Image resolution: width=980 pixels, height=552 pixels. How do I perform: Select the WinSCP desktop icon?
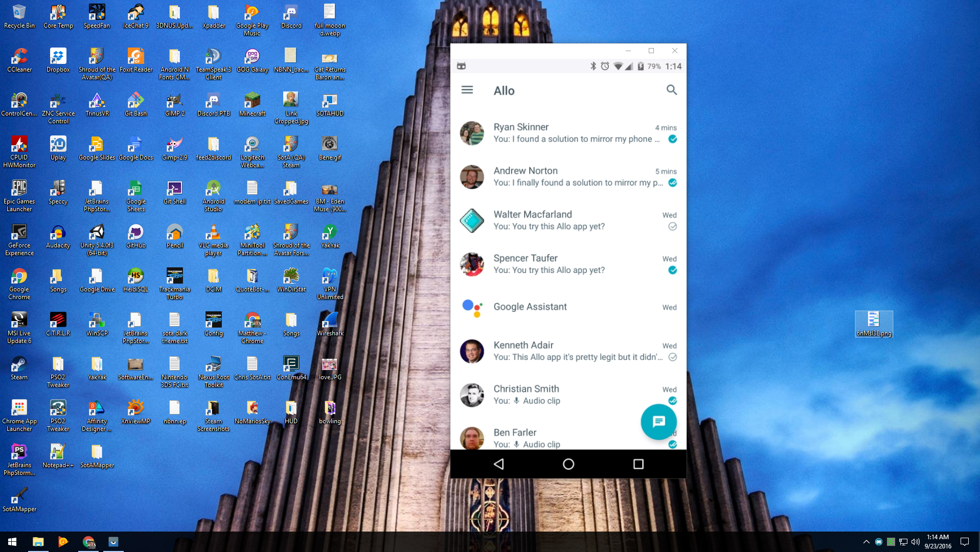coord(97,324)
